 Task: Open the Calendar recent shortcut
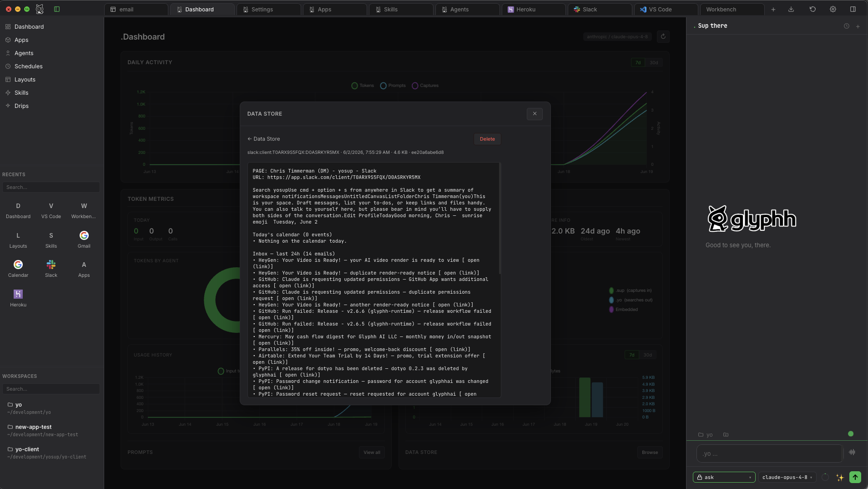18,270
